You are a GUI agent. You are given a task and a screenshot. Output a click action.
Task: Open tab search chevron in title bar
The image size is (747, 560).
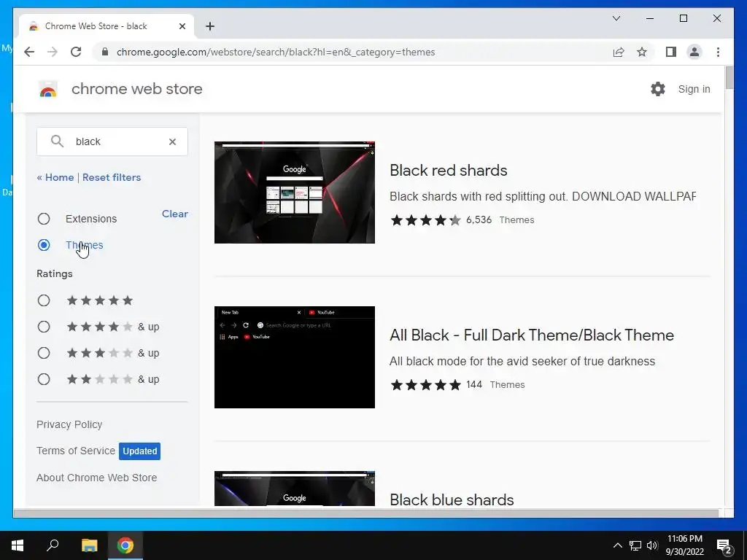click(616, 18)
